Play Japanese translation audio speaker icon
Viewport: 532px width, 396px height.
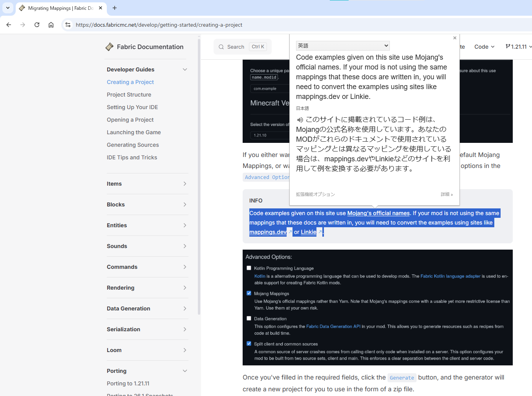point(300,120)
